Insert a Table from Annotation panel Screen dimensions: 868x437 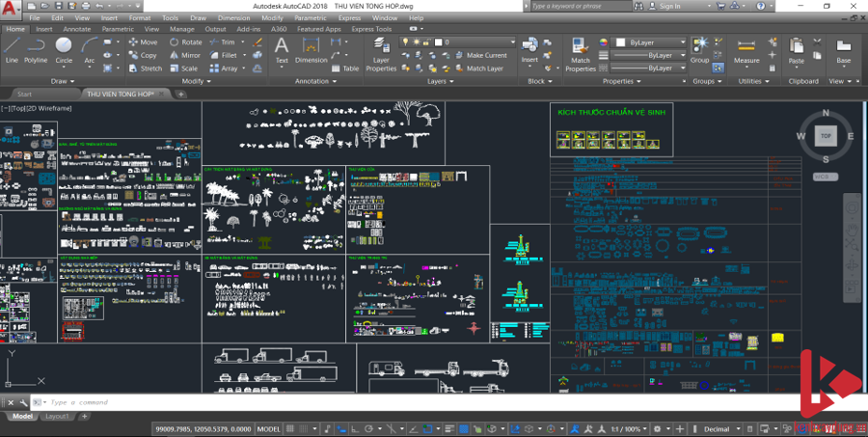[345, 68]
